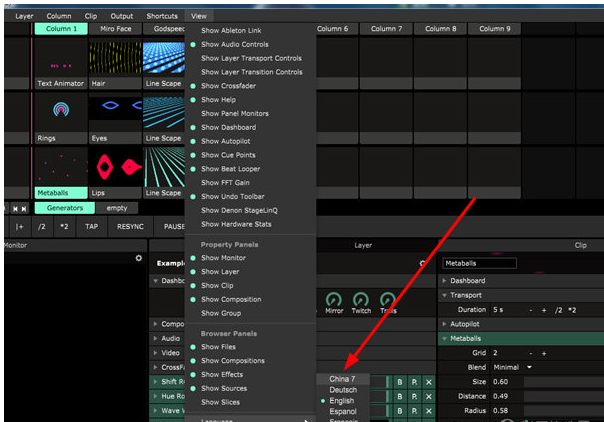Open the Column menu
Image resolution: width=604 pixels, height=422 pixels.
[59, 16]
